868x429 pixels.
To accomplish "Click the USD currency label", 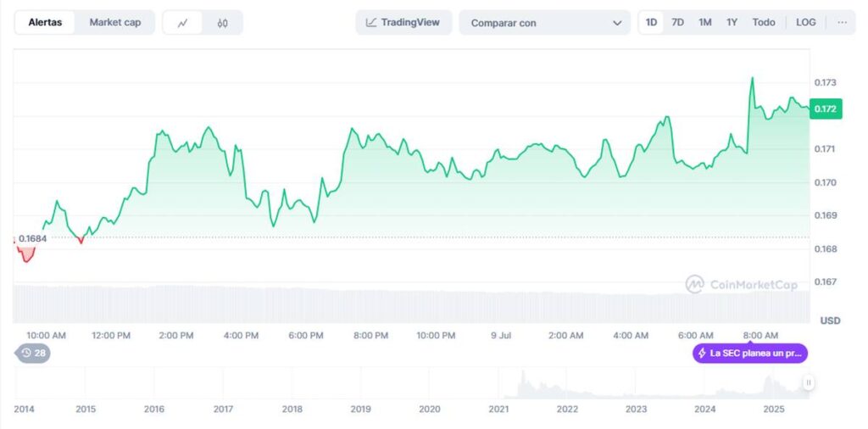I will [830, 320].
